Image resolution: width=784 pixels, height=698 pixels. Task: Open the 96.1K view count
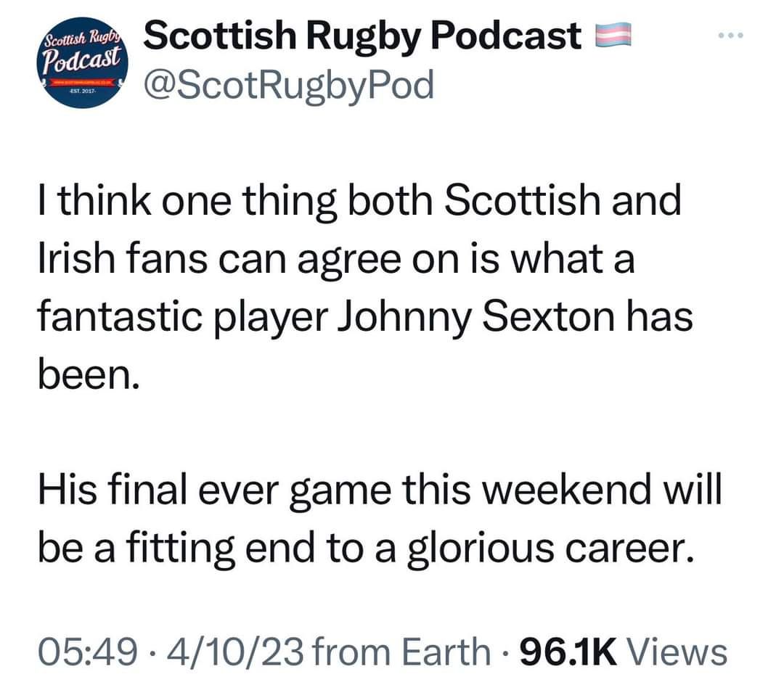567,650
